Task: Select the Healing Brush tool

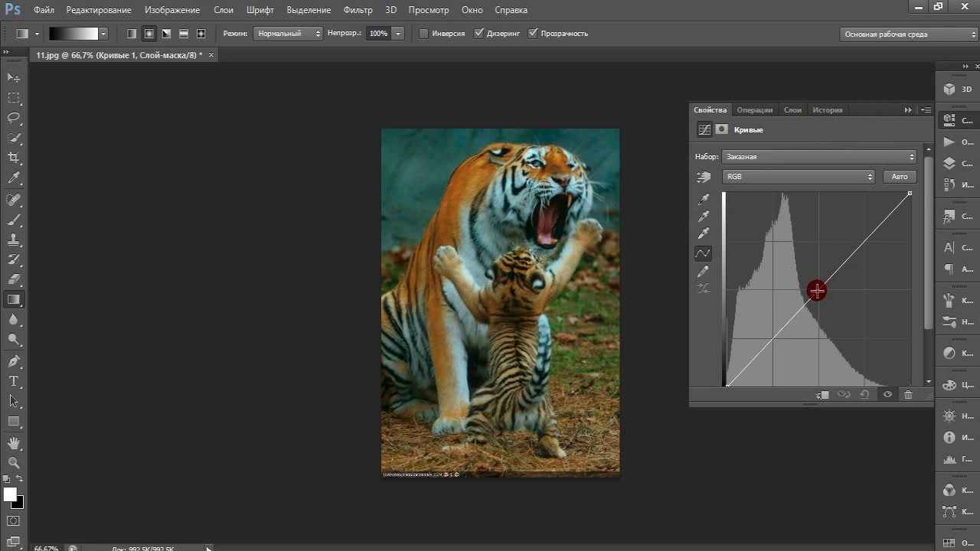Action: click(14, 201)
